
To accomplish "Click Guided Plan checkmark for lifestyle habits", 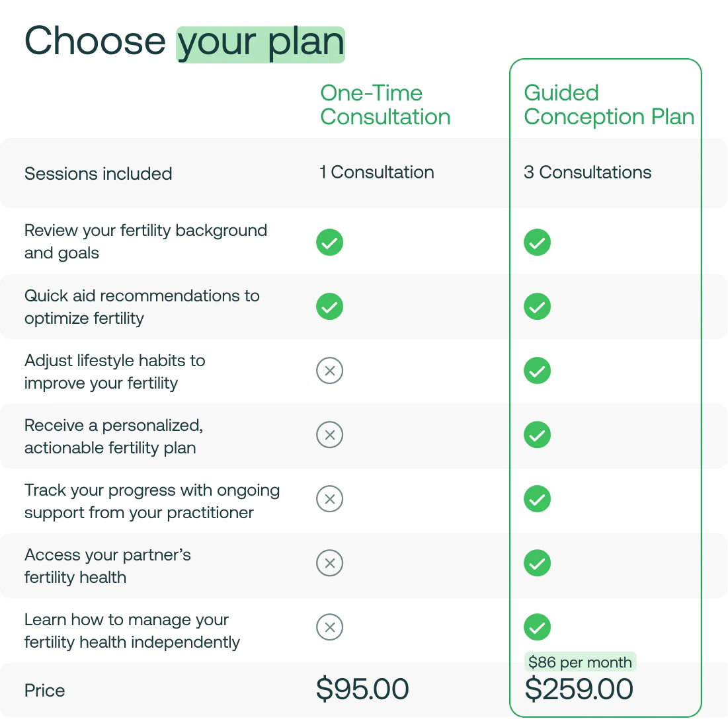I will (x=537, y=371).
